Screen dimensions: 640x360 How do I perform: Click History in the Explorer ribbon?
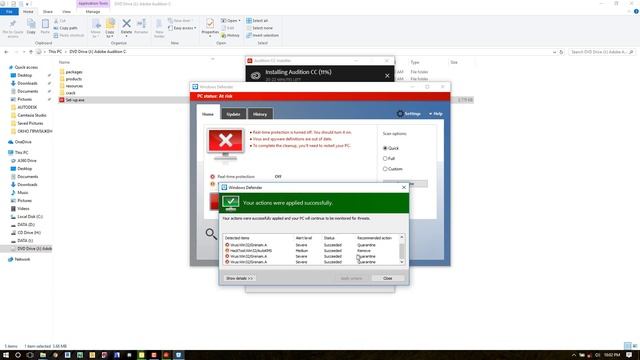[x=231, y=36]
